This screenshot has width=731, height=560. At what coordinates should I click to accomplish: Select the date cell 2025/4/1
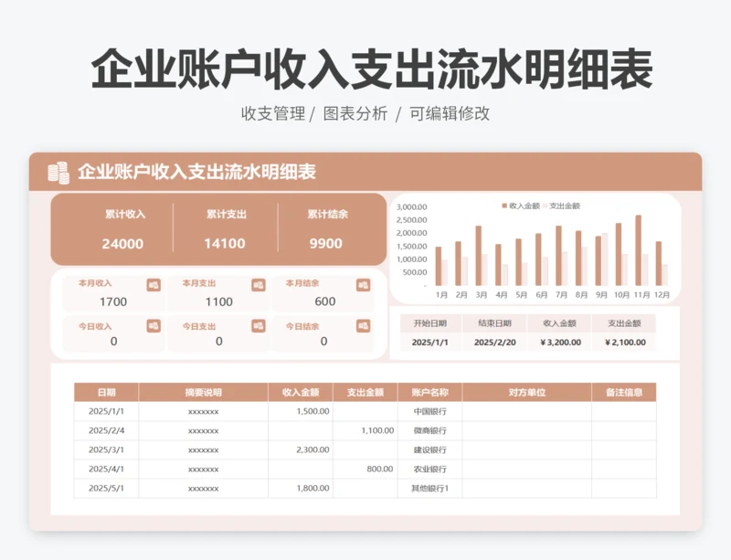tap(106, 469)
